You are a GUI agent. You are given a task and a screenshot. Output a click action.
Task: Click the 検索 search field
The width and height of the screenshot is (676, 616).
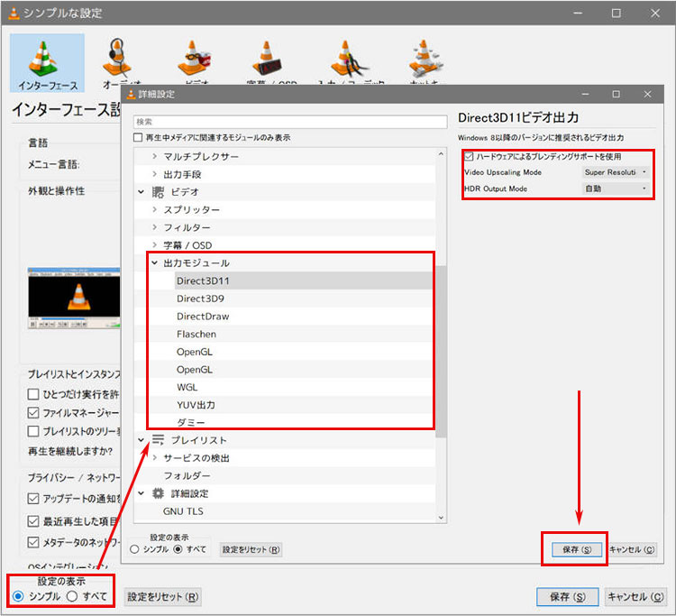290,122
